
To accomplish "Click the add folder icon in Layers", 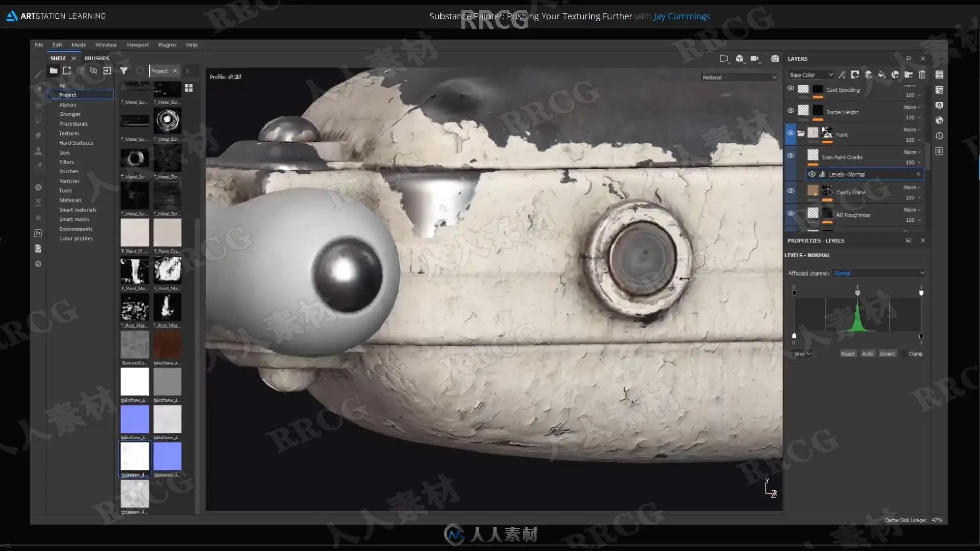I will coord(909,74).
